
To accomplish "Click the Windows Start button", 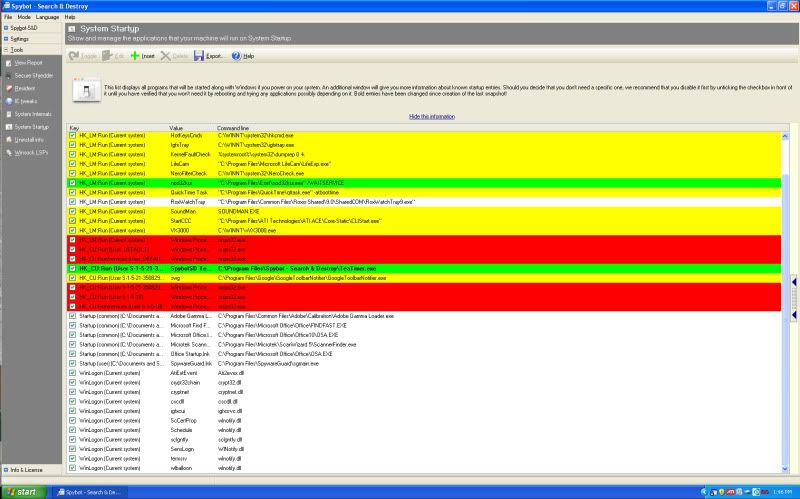I will coord(23,492).
